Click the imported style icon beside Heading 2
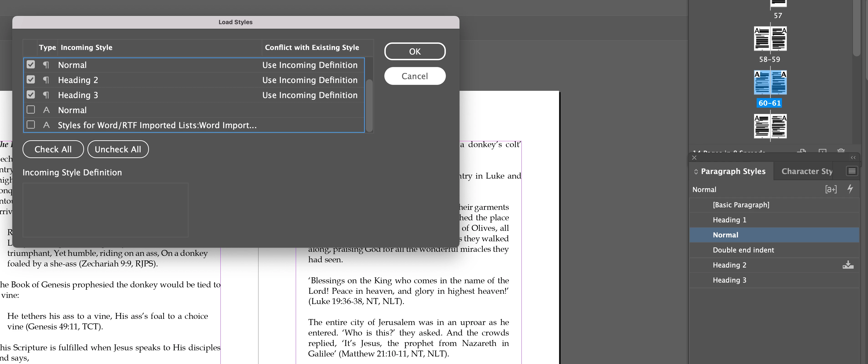 848,265
